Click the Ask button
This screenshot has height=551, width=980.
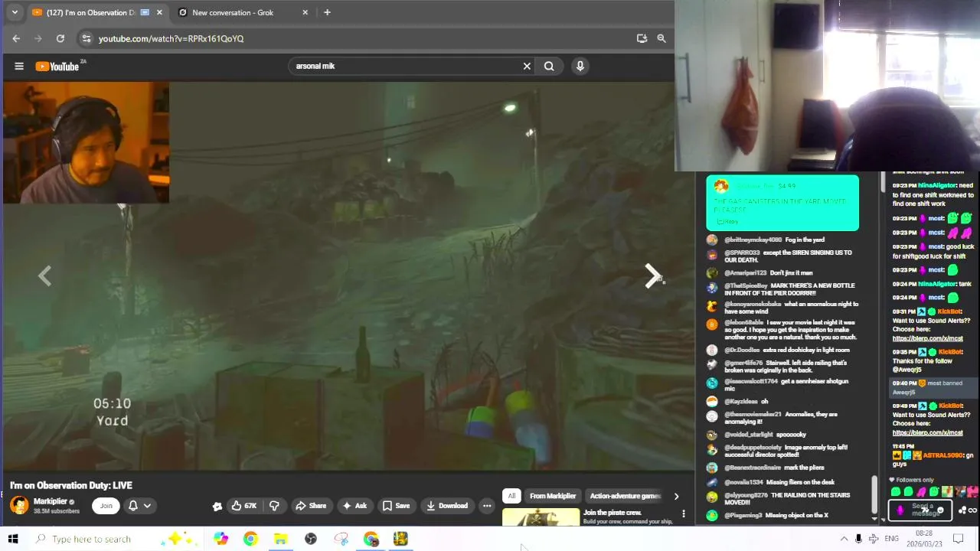354,506
